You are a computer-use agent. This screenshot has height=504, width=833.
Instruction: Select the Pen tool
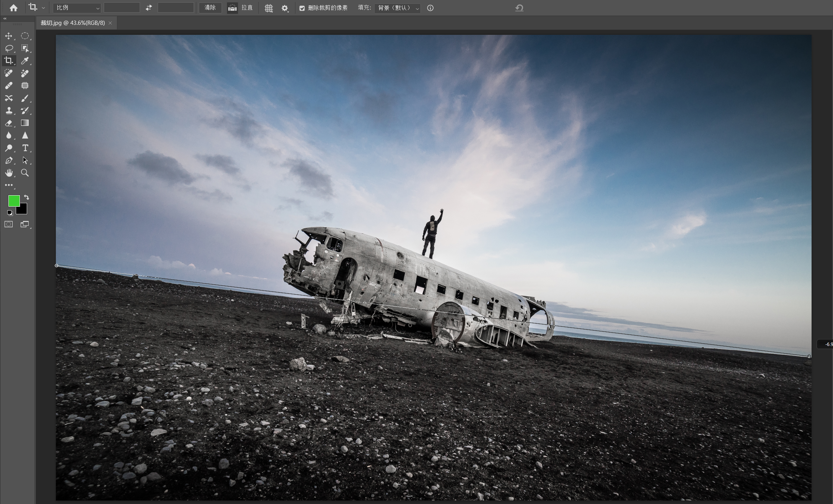point(8,160)
